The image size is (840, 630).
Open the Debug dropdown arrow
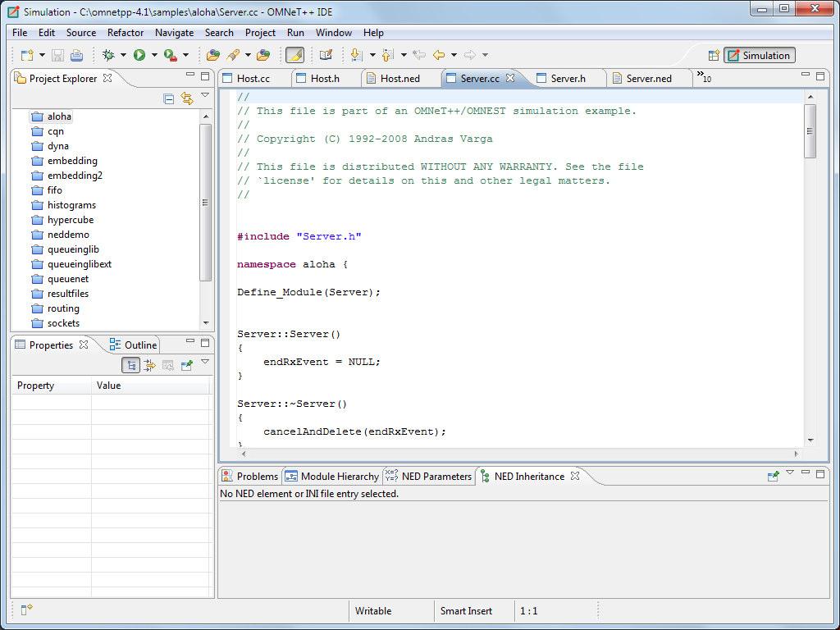(x=123, y=55)
